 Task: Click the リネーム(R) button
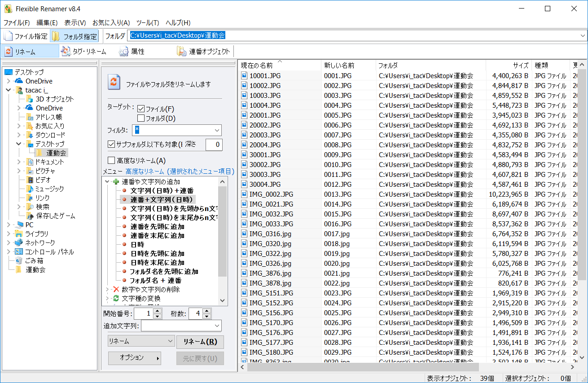click(200, 342)
